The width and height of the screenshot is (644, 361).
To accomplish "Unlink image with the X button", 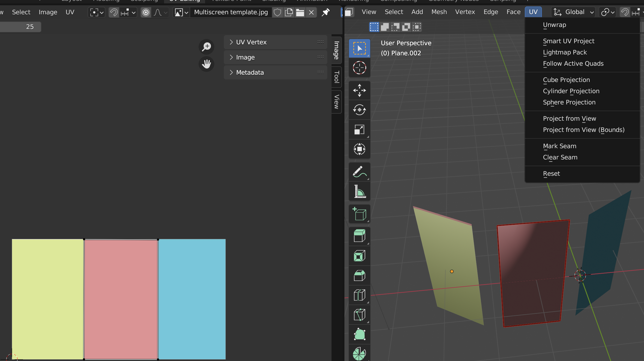I will pos(311,12).
